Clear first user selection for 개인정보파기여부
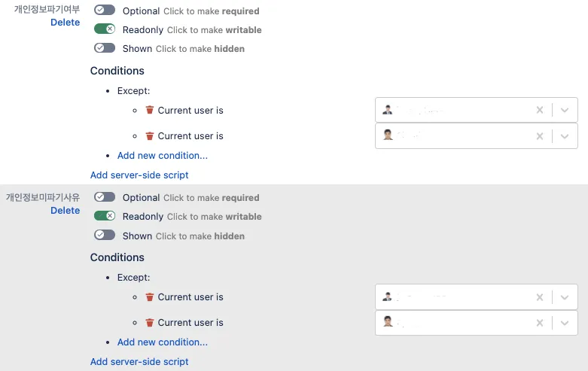Image resolution: width=588 pixels, height=371 pixels. [x=539, y=110]
